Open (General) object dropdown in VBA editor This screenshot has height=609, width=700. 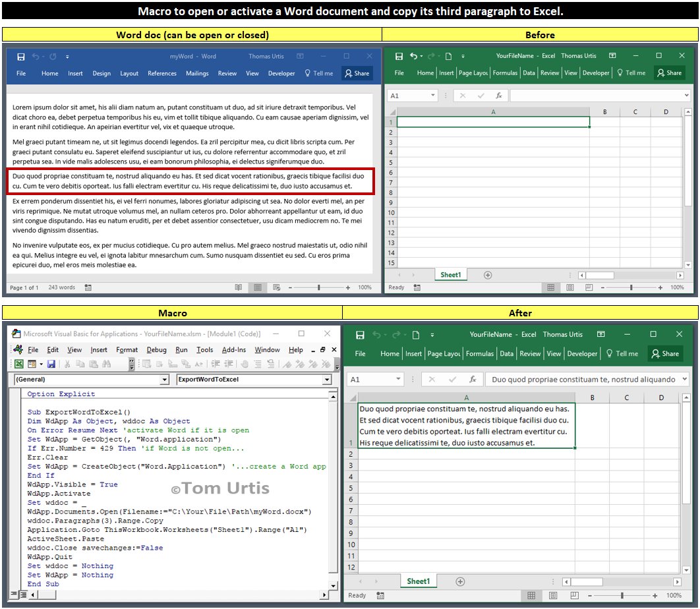tap(165, 380)
